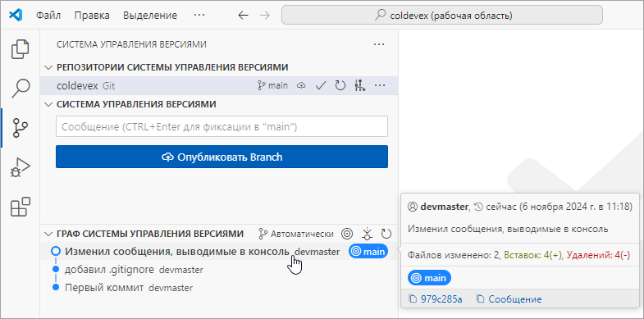The height and width of the screenshot is (319, 644).
Task: Click the commit checkmark icon in the coldevex row
Action: pyautogui.click(x=321, y=86)
